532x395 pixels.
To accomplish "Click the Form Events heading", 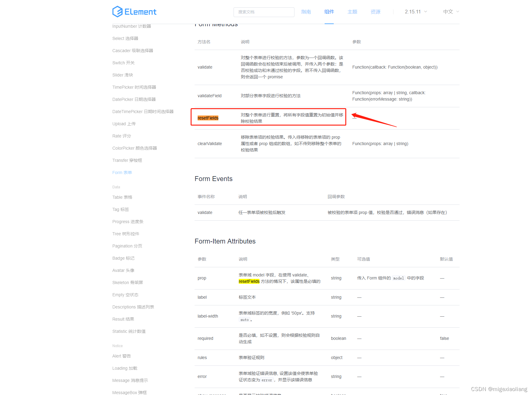I will [213, 179].
